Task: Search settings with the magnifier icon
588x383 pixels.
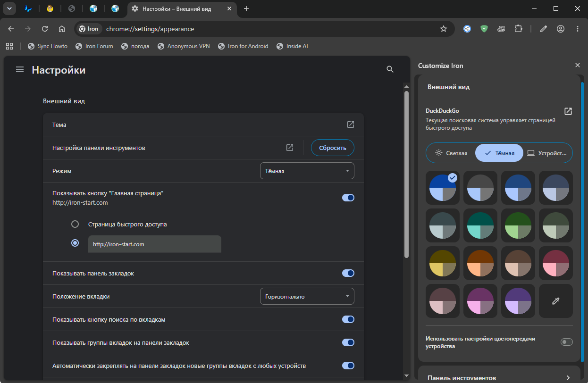Action: [390, 69]
